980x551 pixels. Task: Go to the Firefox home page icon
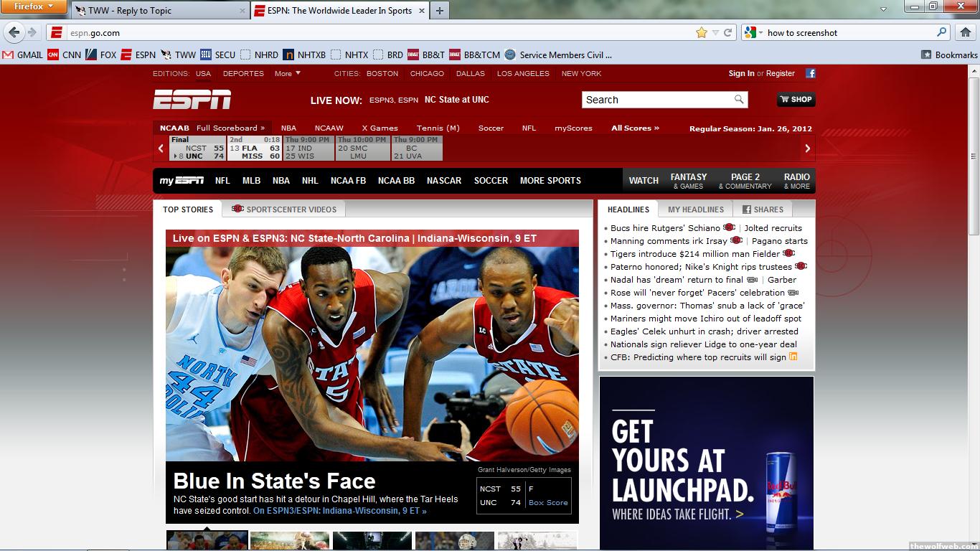[x=966, y=32]
